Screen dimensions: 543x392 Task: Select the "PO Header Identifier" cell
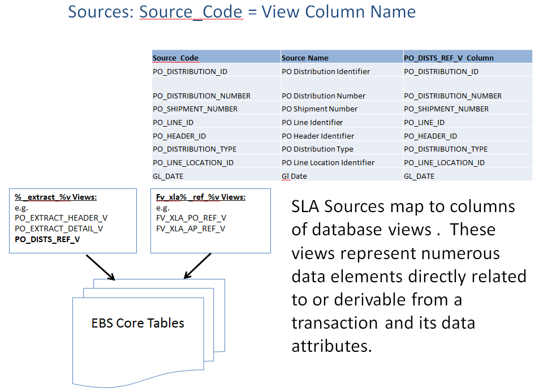click(318, 136)
